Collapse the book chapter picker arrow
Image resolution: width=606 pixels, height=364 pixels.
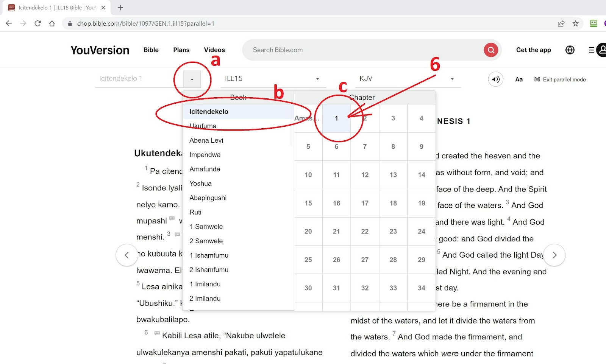[192, 79]
